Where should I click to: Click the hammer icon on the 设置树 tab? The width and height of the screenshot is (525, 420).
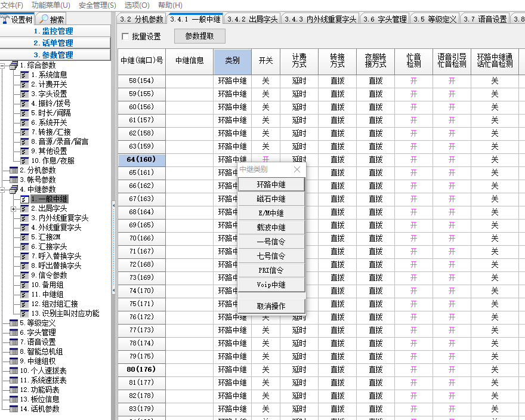pyautogui.click(x=5, y=18)
